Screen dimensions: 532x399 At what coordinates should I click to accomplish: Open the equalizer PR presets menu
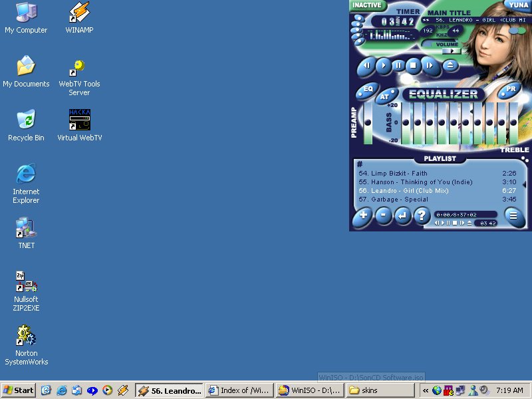click(x=511, y=89)
